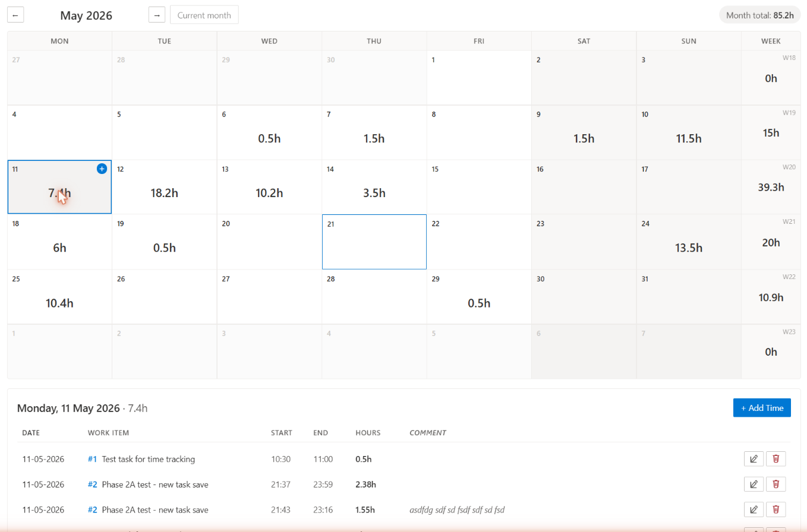Go to previous month with left arrow
Image resolution: width=807 pixels, height=532 pixels.
click(x=15, y=14)
